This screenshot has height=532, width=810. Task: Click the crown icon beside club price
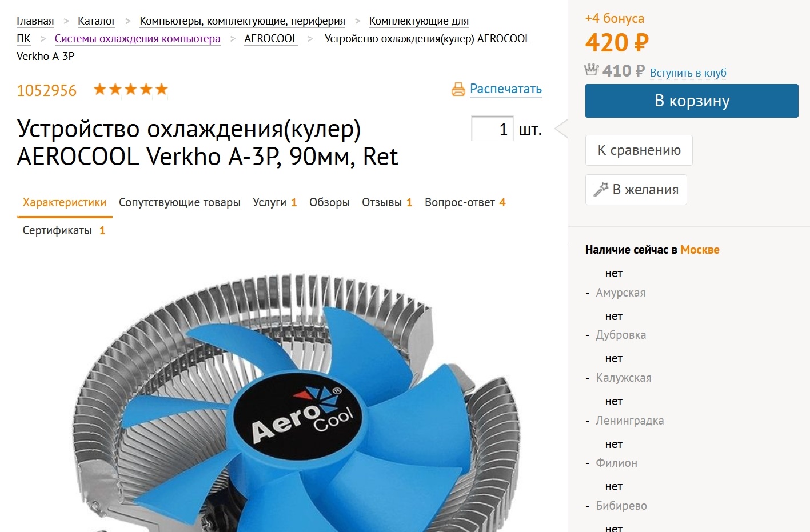[591, 70]
